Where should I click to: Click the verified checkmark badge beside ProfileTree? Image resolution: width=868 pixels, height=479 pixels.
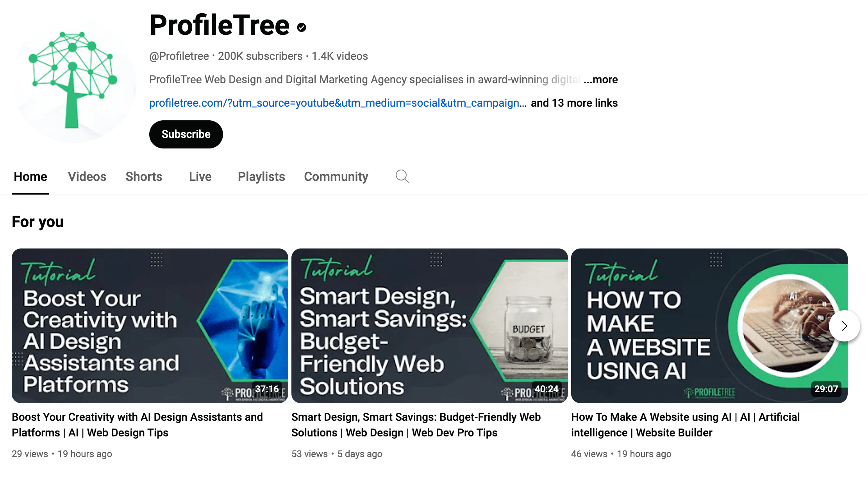tap(302, 27)
